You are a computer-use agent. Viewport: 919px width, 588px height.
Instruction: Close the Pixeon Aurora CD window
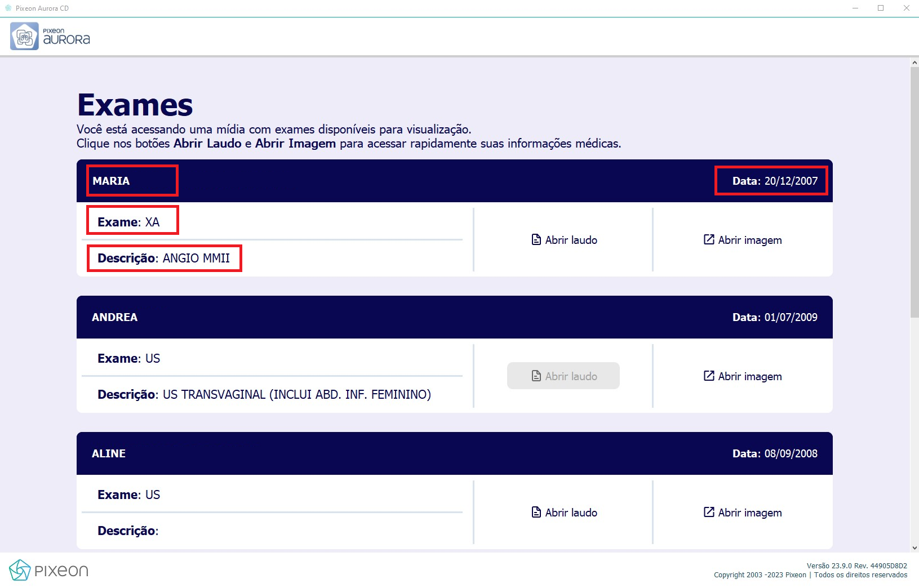coord(906,8)
